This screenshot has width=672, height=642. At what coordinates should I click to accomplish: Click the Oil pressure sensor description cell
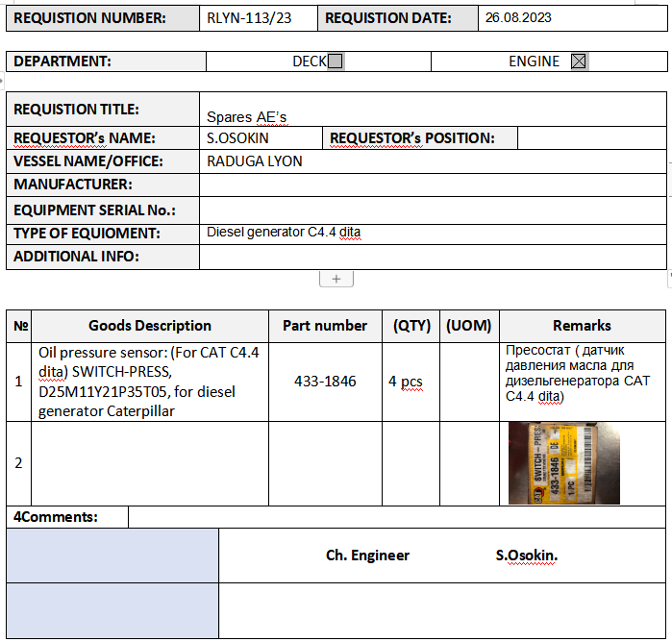coord(149,382)
